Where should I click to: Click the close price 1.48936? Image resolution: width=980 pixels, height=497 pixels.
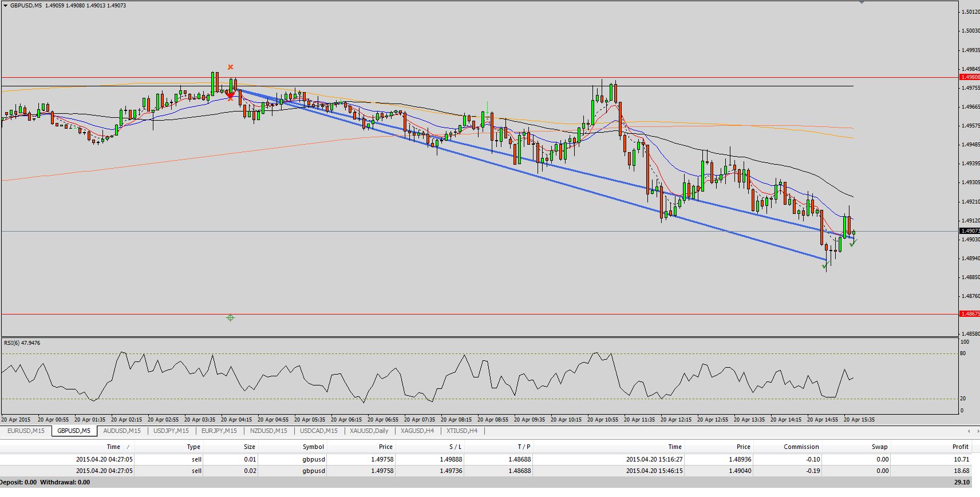(740, 459)
